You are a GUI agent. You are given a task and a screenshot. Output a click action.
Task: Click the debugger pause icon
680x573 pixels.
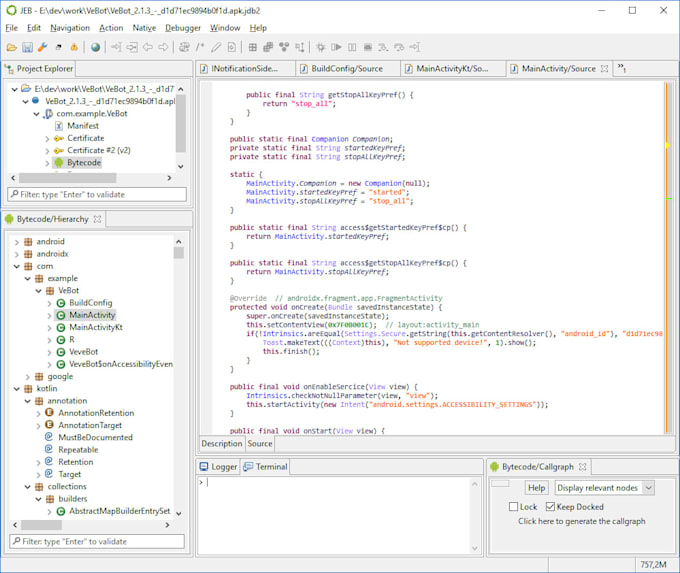(x=352, y=47)
